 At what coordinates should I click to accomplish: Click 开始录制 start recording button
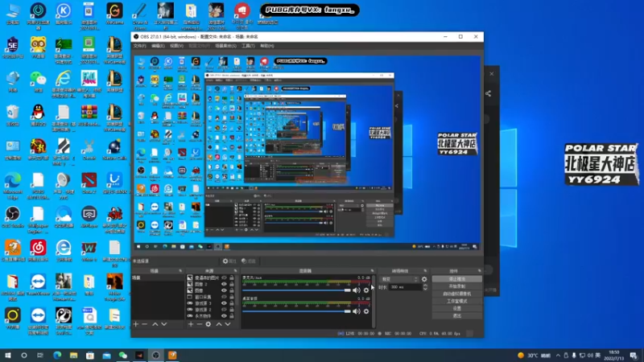tap(456, 286)
